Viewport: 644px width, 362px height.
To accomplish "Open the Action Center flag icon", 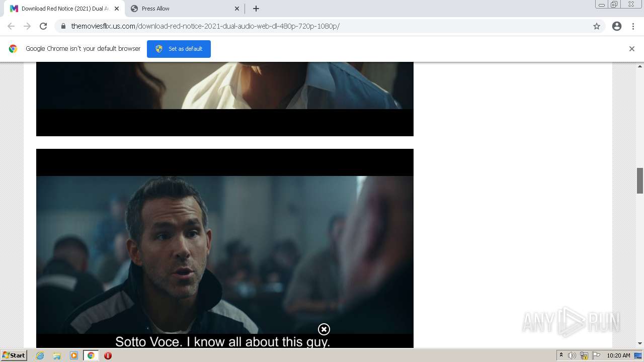I will (x=596, y=355).
